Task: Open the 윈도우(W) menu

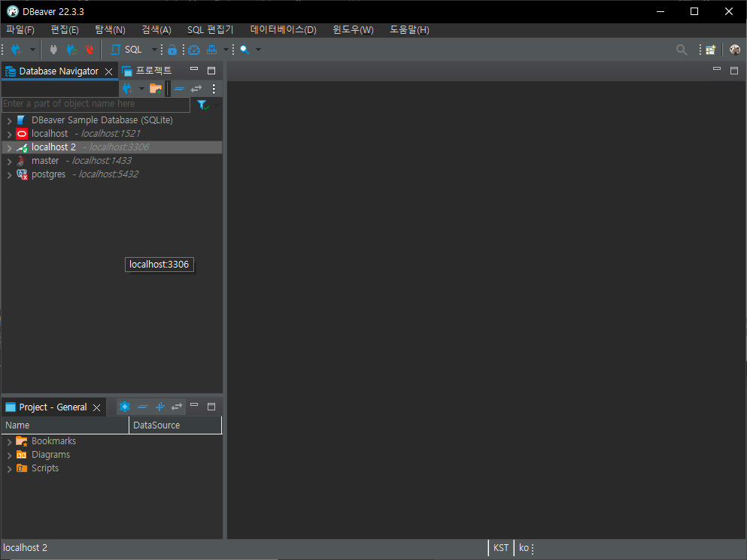Action: [x=353, y=30]
